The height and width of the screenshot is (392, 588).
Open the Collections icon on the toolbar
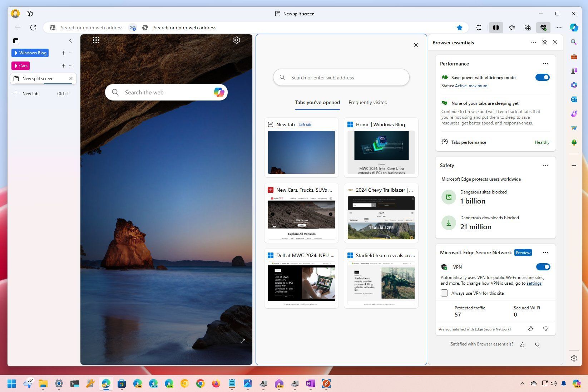click(x=527, y=28)
